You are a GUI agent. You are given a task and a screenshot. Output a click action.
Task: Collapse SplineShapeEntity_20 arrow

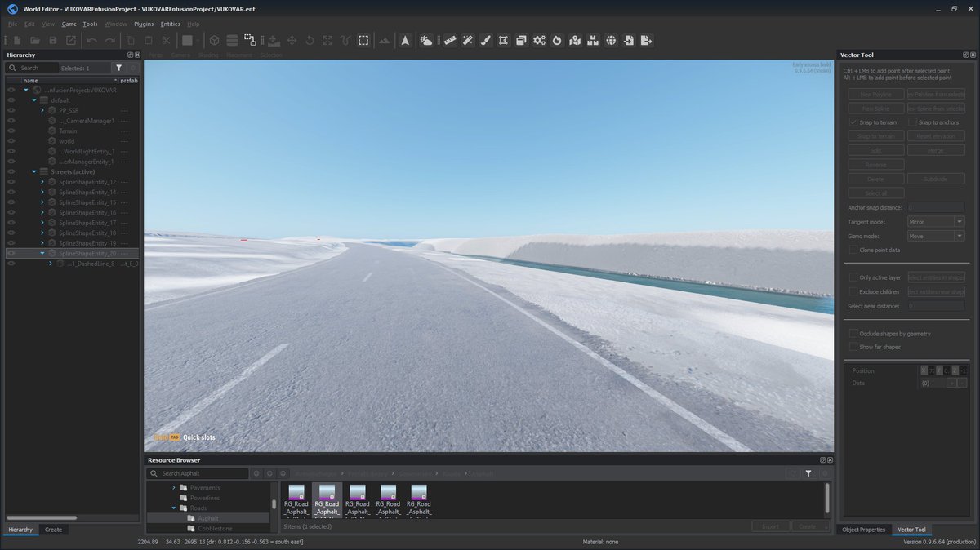point(42,253)
